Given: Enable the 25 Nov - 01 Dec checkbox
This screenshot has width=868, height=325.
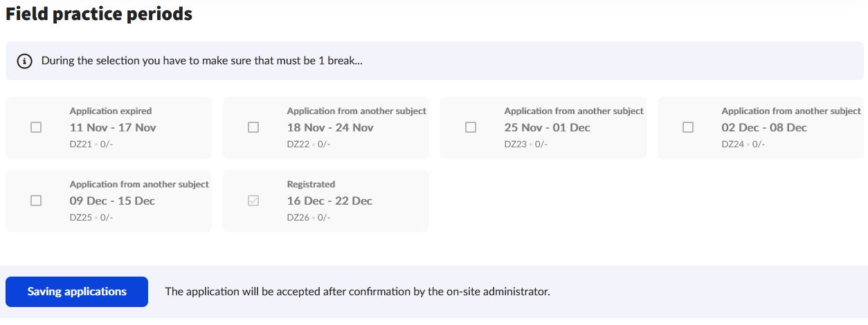Looking at the screenshot, I should (x=471, y=127).
